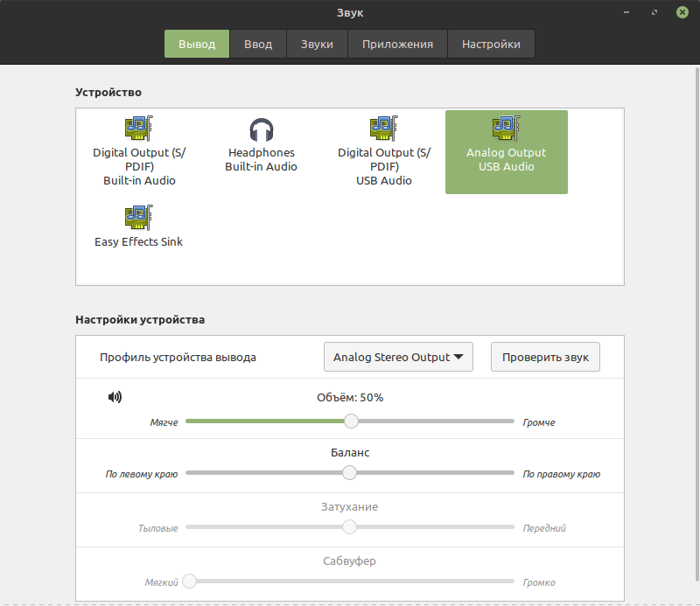Close the Звук window

point(682,12)
